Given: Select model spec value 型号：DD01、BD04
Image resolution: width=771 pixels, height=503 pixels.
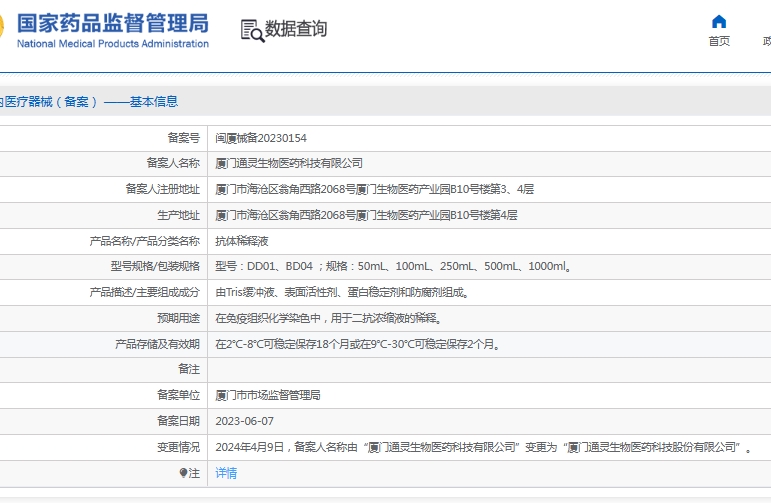Looking at the screenshot, I should 264,266.
